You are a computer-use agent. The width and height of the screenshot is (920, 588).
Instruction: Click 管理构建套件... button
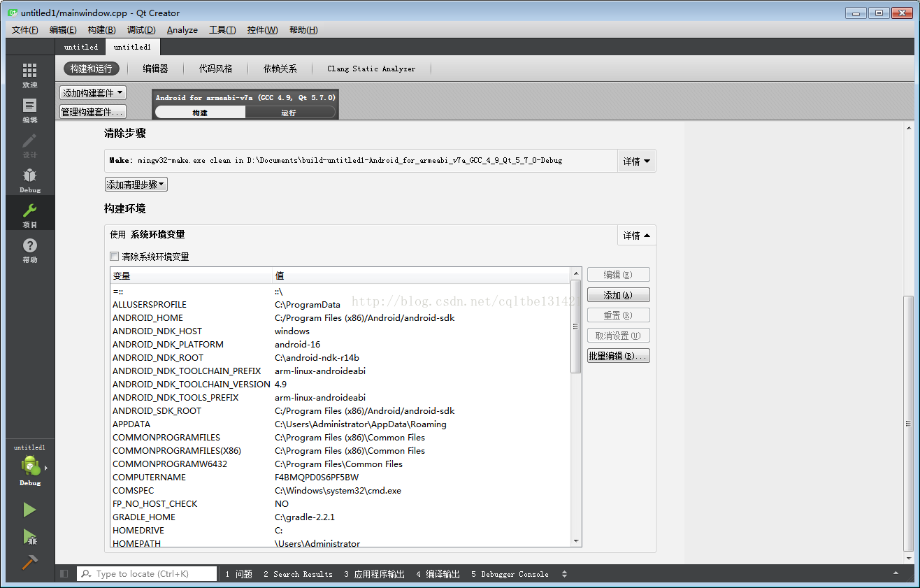click(x=93, y=112)
